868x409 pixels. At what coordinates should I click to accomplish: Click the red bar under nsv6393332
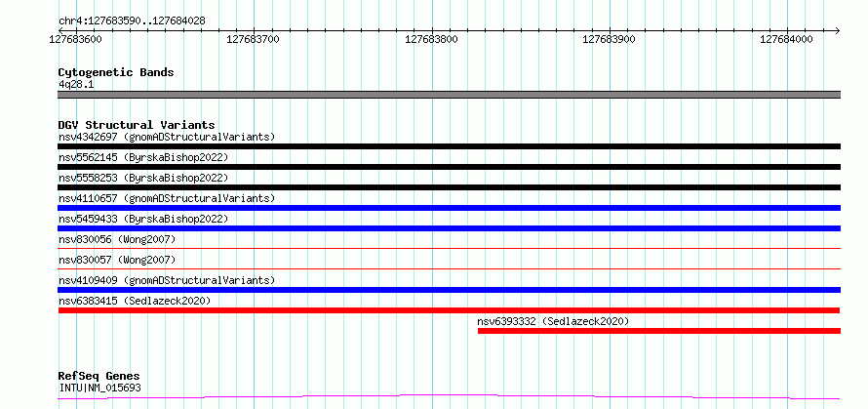(x=659, y=331)
